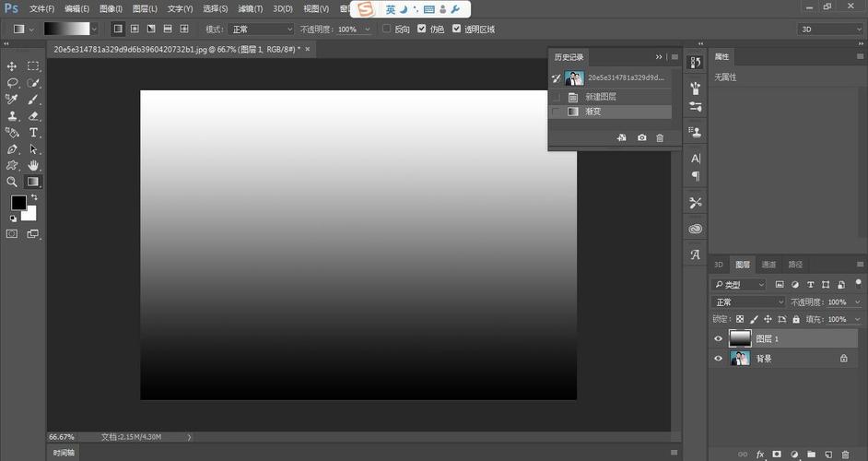Open the 滤镜(T) menu
The image size is (868, 461).
252,8
